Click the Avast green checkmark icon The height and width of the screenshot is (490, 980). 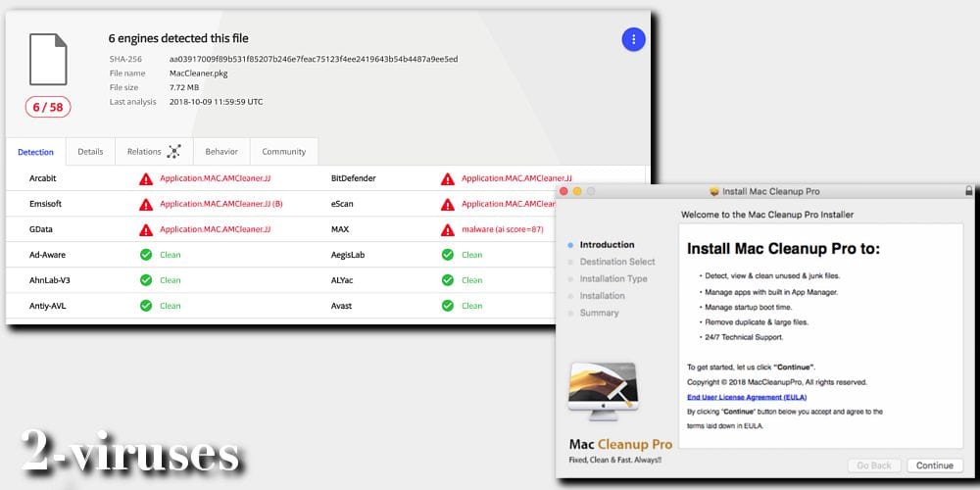pyautogui.click(x=447, y=306)
